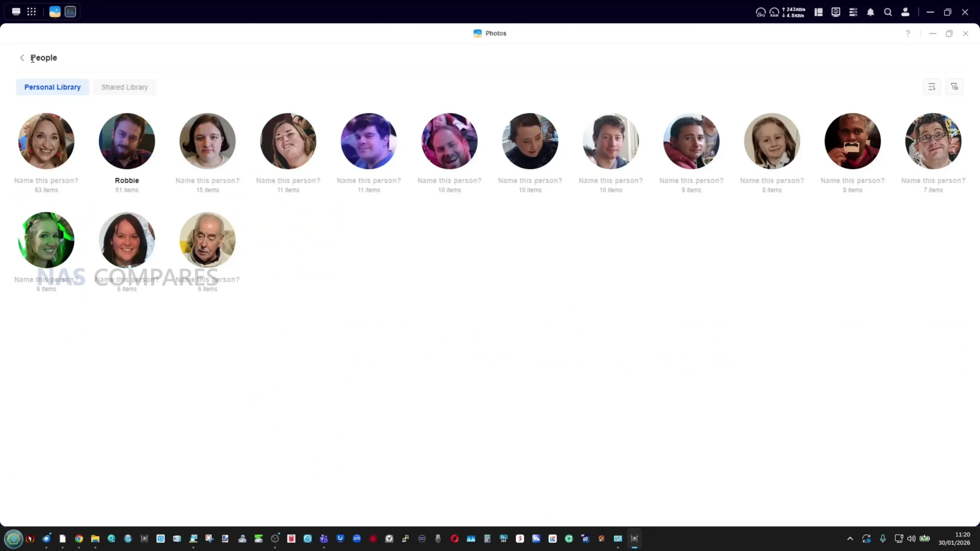980x551 pixels.
Task: Show desktop via top-left monitor icon
Action: pos(16,12)
